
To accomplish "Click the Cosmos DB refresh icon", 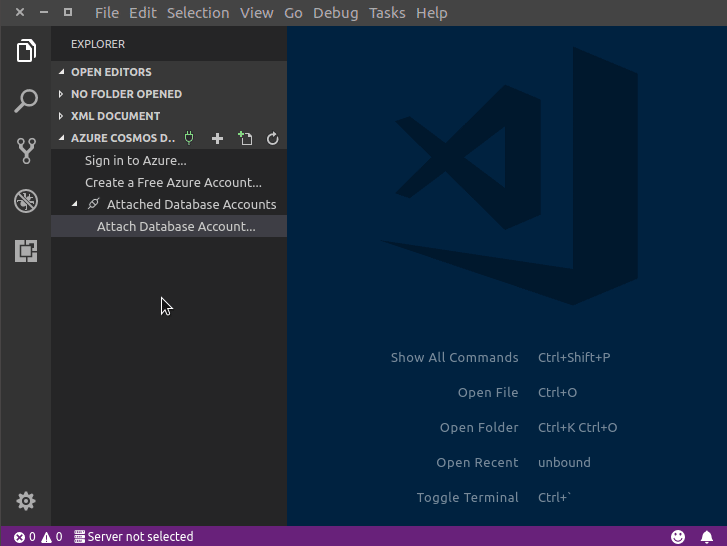I will coord(272,139).
